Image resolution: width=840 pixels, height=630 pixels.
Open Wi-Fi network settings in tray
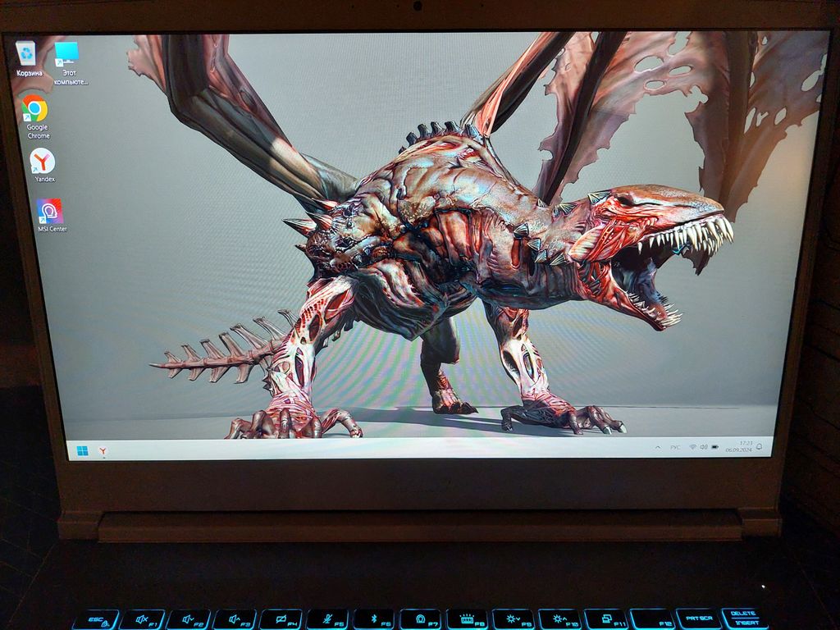click(692, 447)
